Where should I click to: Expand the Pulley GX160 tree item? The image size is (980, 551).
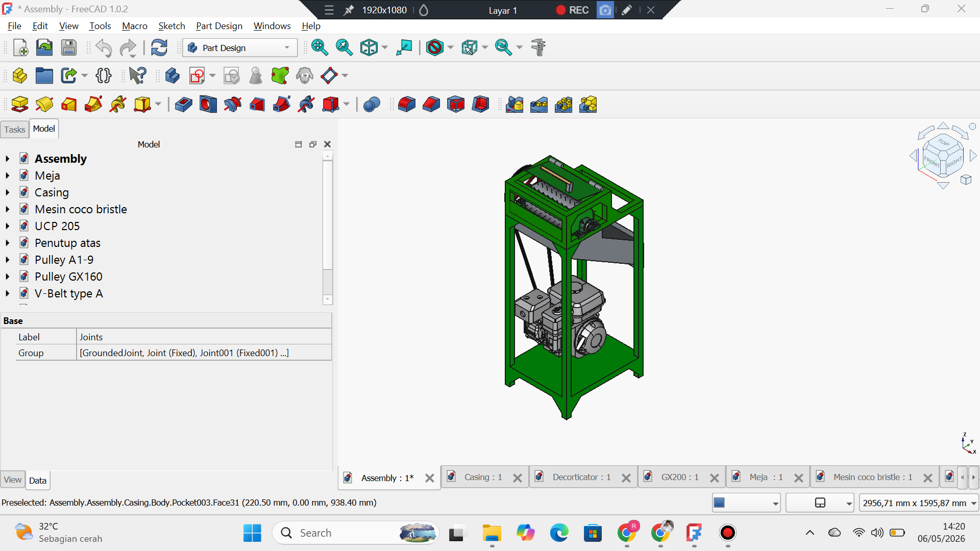point(7,277)
